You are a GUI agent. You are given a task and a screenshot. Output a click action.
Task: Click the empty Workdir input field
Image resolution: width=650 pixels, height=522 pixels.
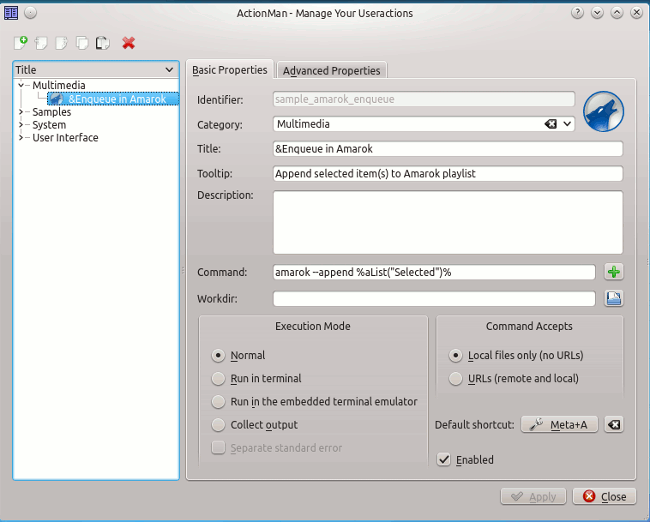[434, 299]
